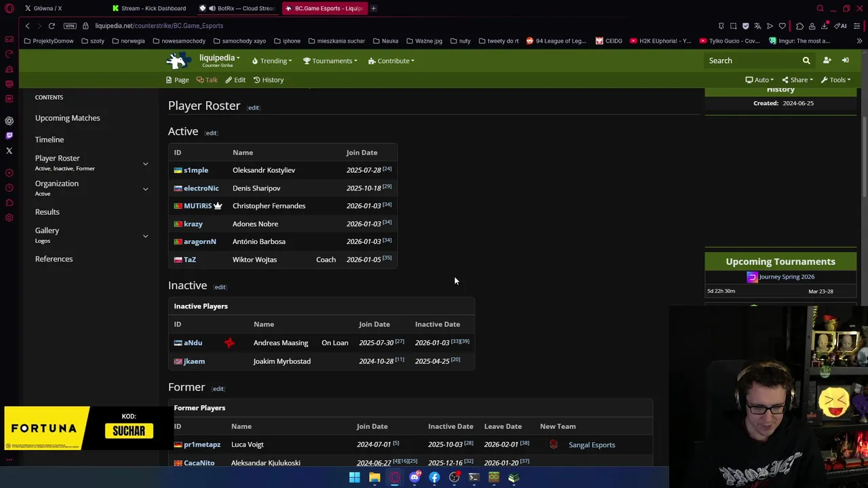
Task: Open the Easy Setup menu icon
Action: coord(857,26)
